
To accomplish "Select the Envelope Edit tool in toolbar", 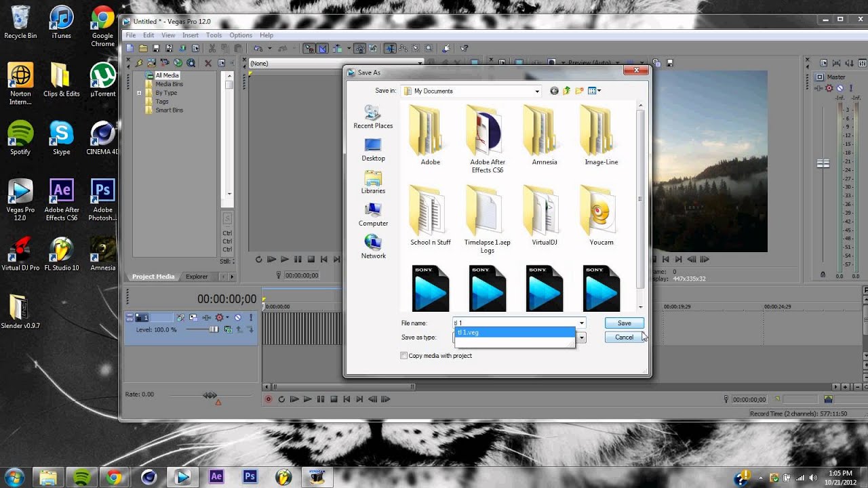I will click(x=403, y=48).
